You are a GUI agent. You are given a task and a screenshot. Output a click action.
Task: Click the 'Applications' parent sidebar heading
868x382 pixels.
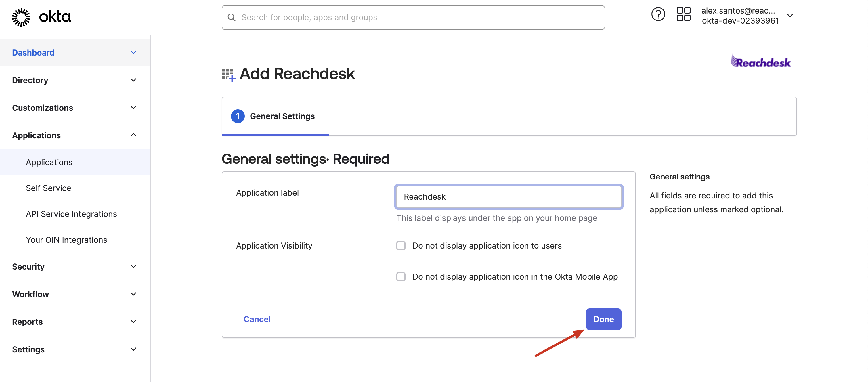37,135
